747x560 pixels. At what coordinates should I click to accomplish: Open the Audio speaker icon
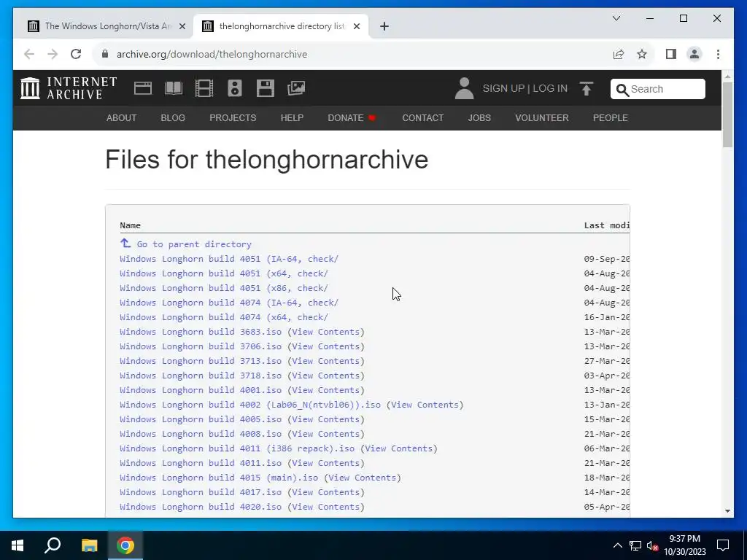234,88
